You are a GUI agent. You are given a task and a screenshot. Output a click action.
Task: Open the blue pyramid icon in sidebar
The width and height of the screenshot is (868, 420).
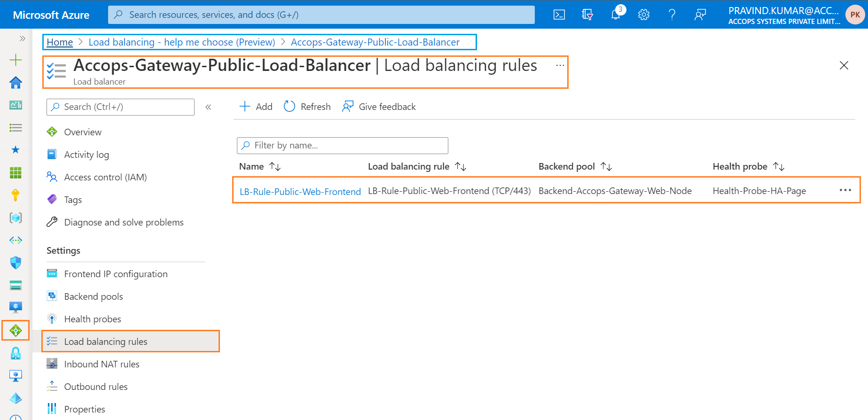(x=16, y=398)
